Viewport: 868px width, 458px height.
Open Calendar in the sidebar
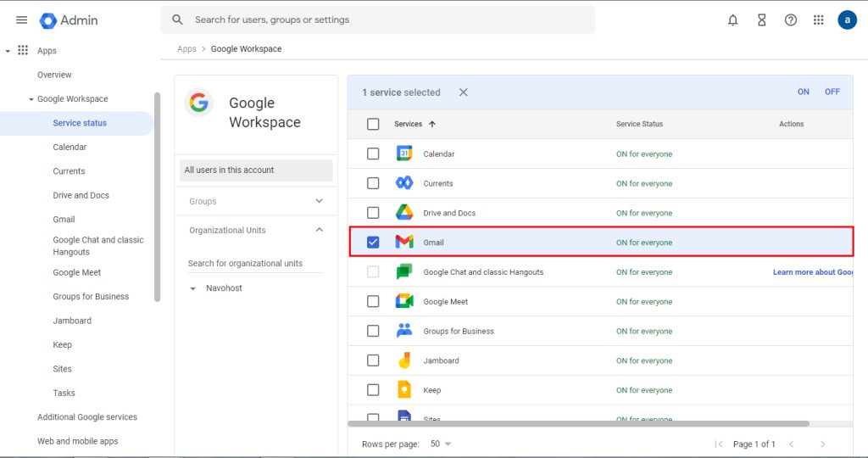coord(70,147)
